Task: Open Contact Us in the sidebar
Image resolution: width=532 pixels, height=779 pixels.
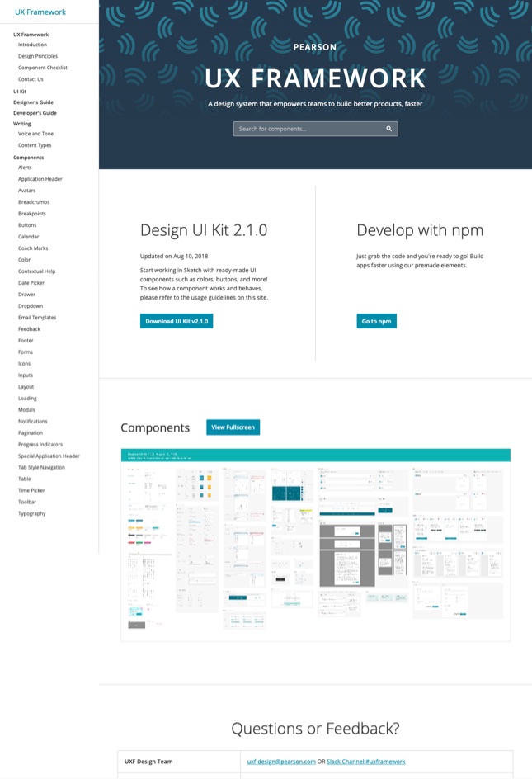Action: pyautogui.click(x=31, y=79)
